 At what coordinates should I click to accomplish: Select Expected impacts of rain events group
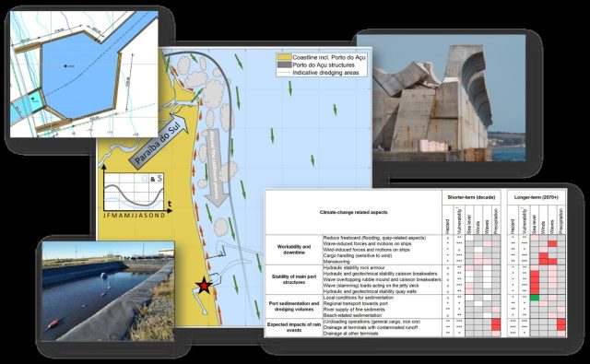[294, 327]
